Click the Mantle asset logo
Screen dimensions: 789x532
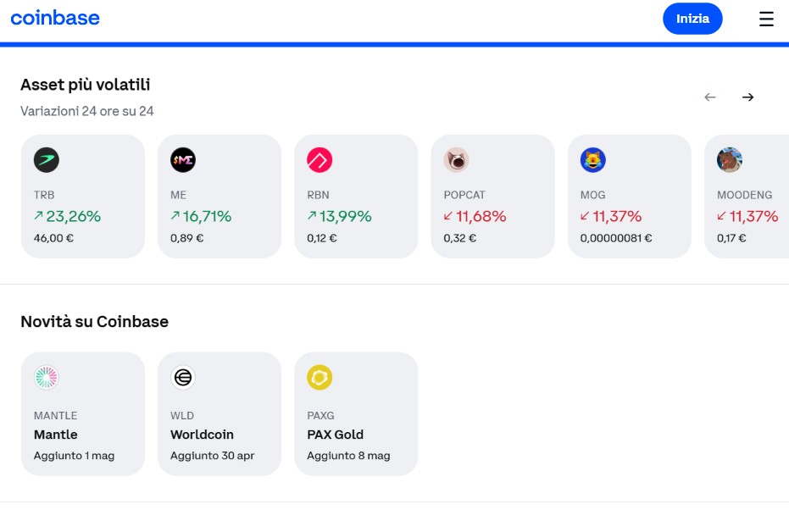pos(47,378)
